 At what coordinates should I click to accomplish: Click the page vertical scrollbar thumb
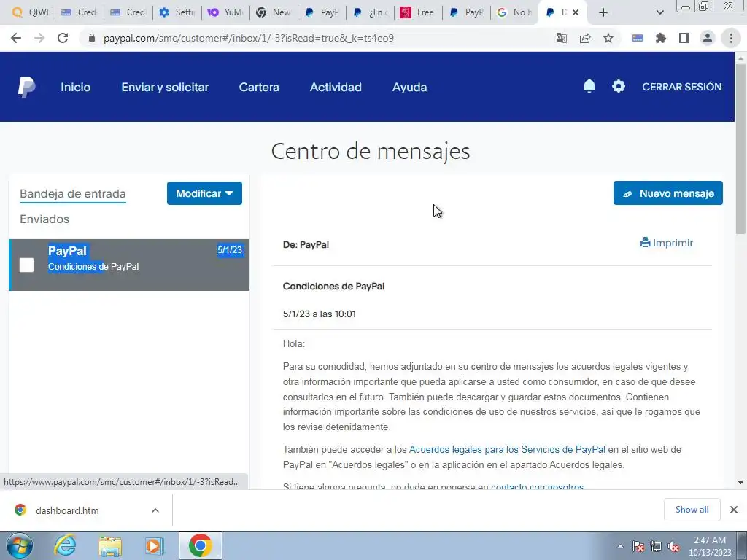tap(740, 147)
